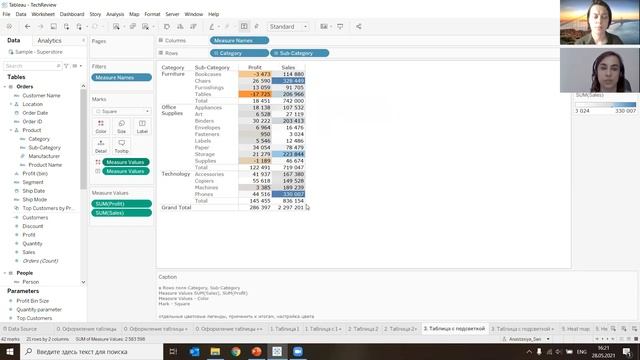Open the Worksheet menu
Image resolution: width=640 pixels, height=360 pixels.
[x=43, y=14]
